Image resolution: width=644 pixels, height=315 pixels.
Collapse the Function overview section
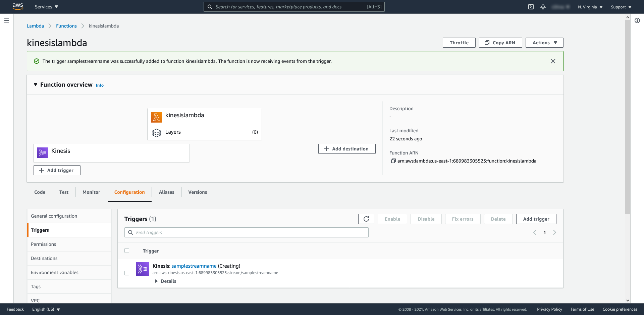36,85
